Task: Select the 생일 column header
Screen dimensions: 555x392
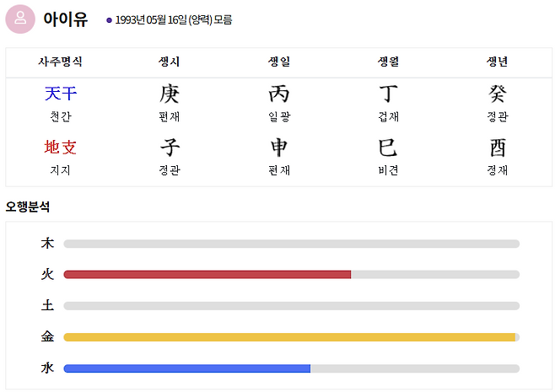Action: click(278, 62)
